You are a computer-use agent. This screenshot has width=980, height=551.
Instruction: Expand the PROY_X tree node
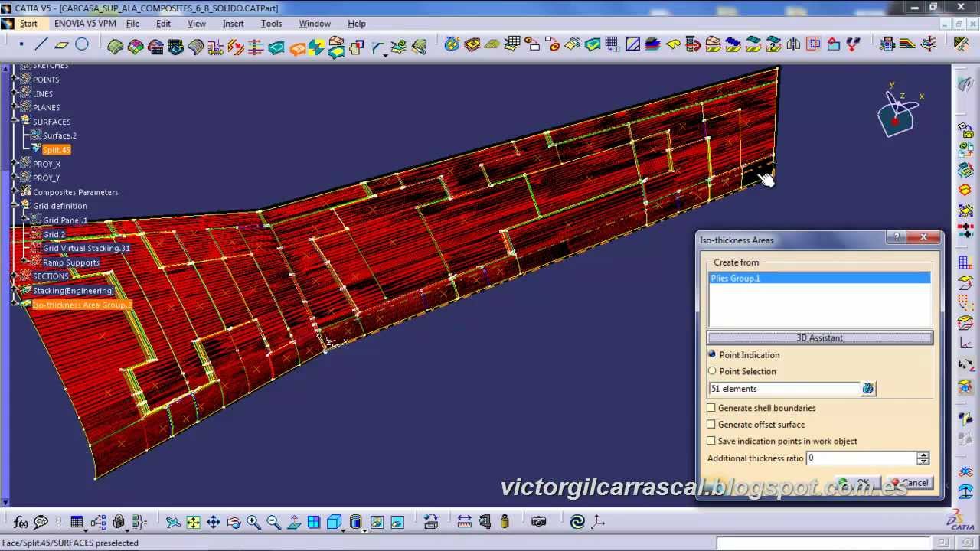(15, 164)
